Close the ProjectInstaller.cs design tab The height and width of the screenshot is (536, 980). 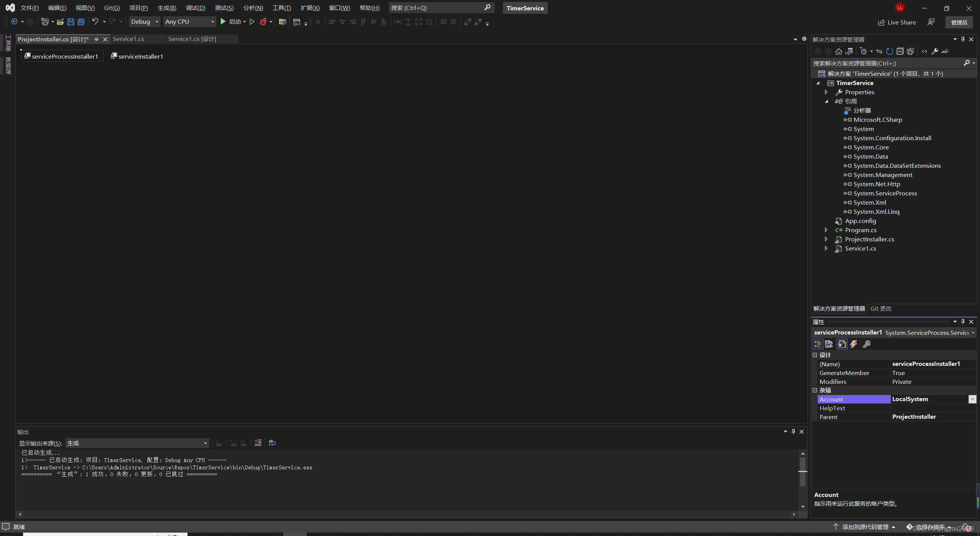105,39
